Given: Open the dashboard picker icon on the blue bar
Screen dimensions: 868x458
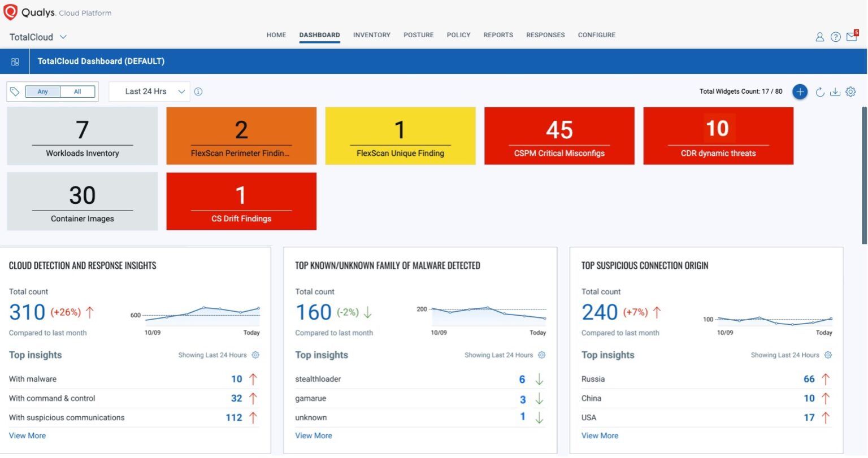Looking at the screenshot, I should 15,61.
